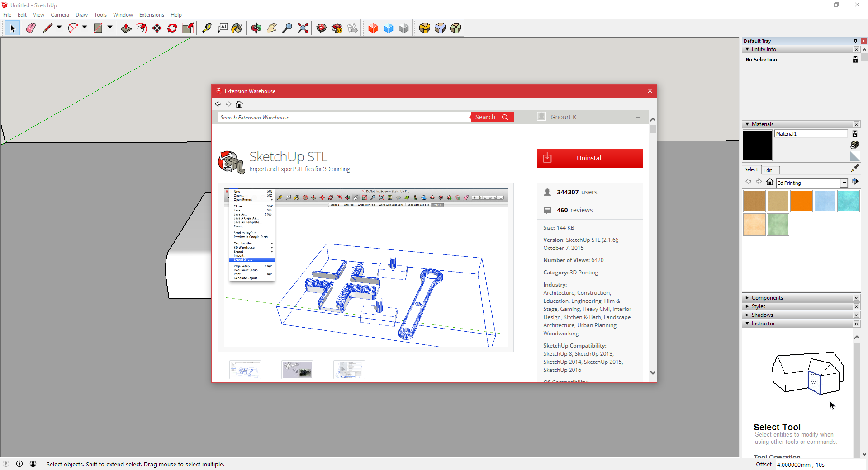This screenshot has width=868, height=470.
Task: Activate the Select arrow tool in toolbar
Action: 12,28
